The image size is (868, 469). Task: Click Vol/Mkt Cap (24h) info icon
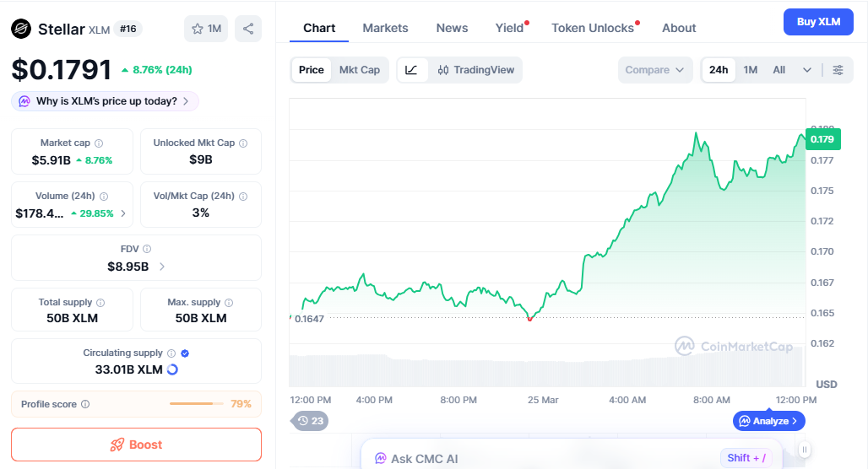tap(243, 197)
